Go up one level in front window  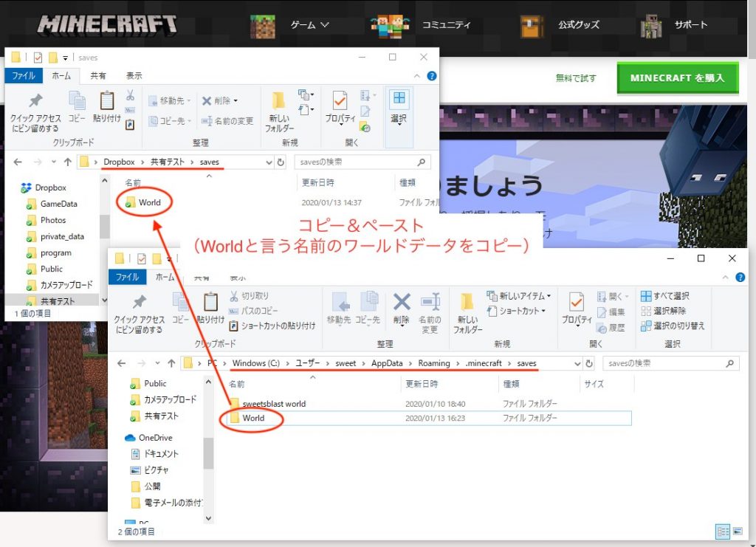point(171,363)
